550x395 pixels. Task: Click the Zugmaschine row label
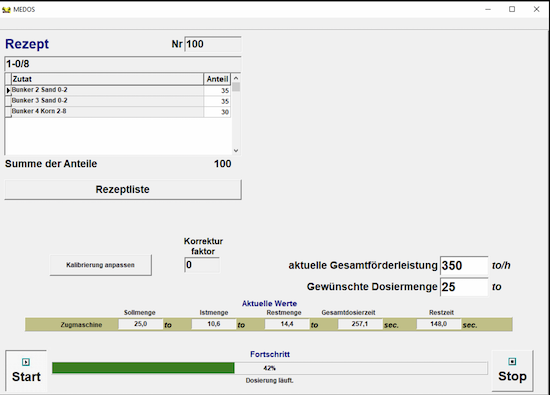point(81,325)
